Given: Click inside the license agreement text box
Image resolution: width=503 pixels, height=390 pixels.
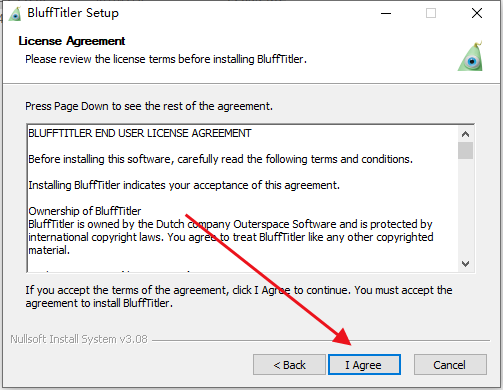Looking at the screenshot, I should [243, 198].
